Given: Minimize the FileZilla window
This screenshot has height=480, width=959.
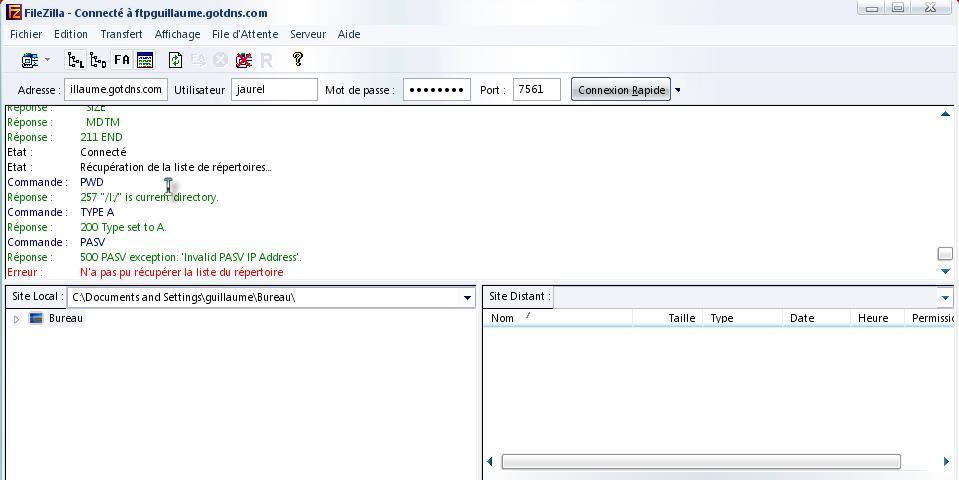Looking at the screenshot, I should (872, 8).
